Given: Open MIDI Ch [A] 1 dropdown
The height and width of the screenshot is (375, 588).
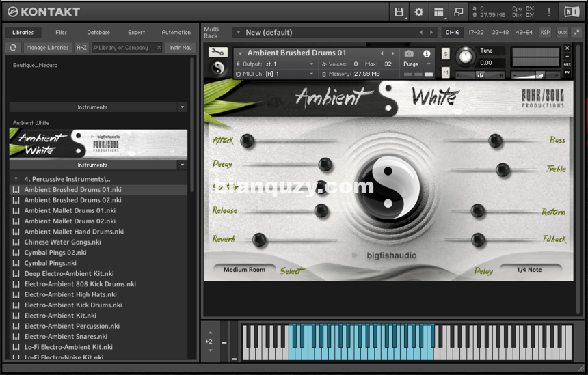Looking at the screenshot, I should (x=276, y=74).
